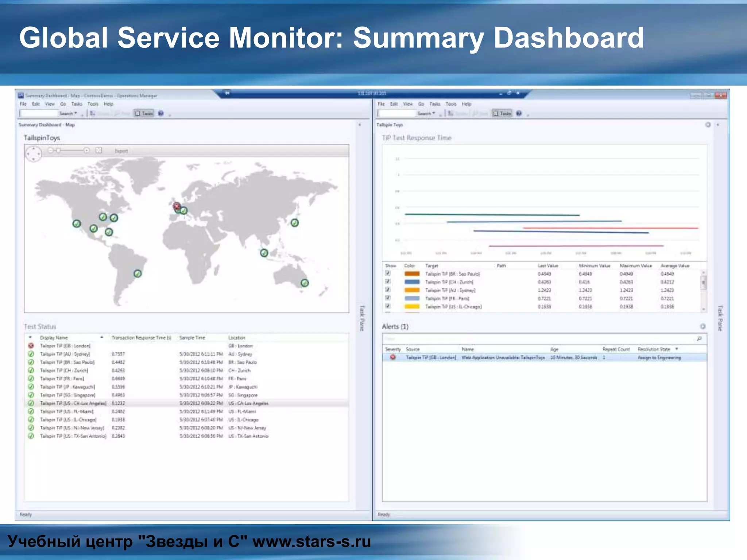Click London error status icon in Test Status
Screen dimensions: 747x560
click(x=31, y=346)
